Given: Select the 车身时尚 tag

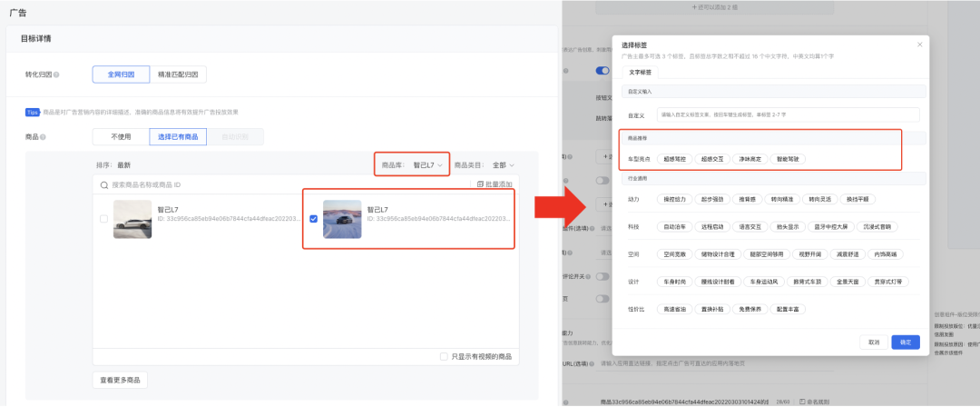Looking at the screenshot, I should tap(675, 282).
